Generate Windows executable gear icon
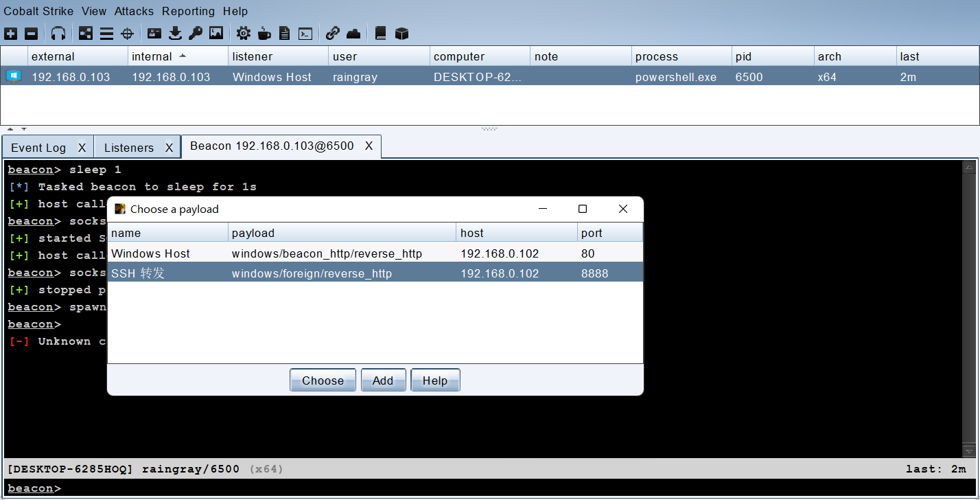 (244, 33)
